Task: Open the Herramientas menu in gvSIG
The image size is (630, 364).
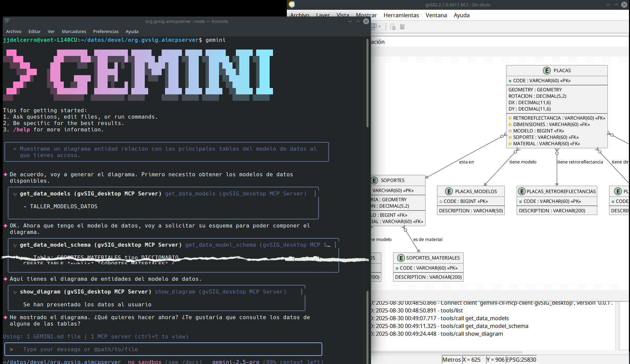Action: click(401, 15)
